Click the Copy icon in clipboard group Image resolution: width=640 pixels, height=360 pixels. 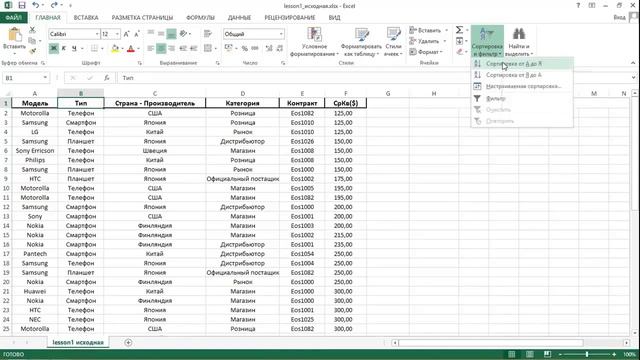(32, 40)
